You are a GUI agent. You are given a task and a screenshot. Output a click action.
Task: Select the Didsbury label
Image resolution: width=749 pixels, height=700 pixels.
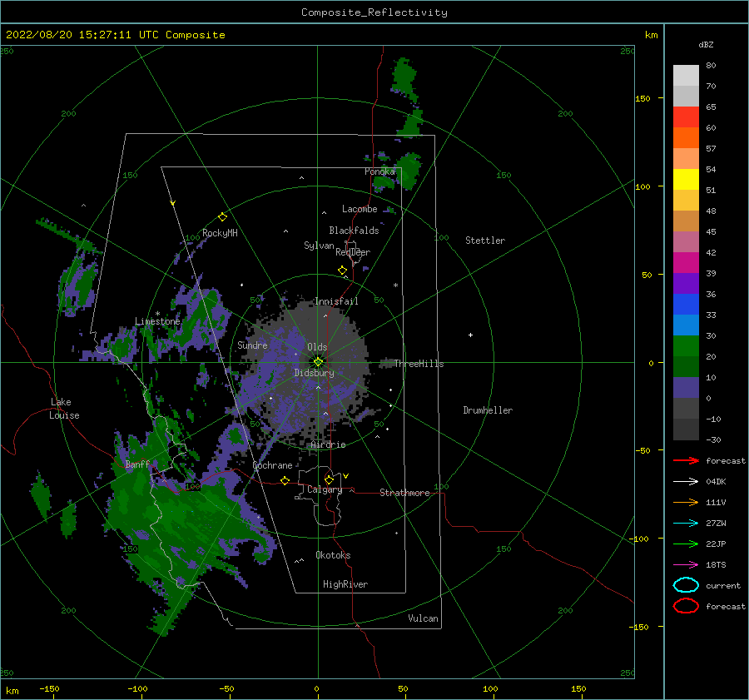[314, 373]
